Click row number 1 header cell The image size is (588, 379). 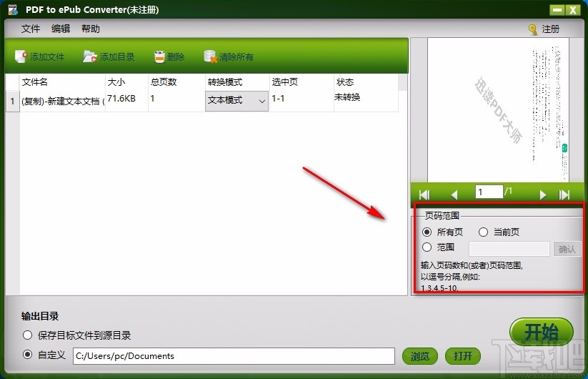point(12,102)
